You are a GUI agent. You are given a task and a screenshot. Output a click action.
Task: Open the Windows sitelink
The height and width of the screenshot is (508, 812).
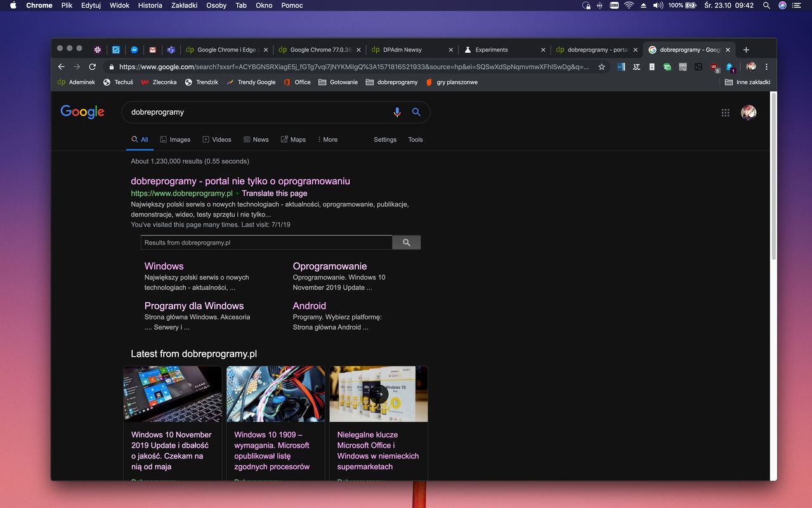point(164,266)
